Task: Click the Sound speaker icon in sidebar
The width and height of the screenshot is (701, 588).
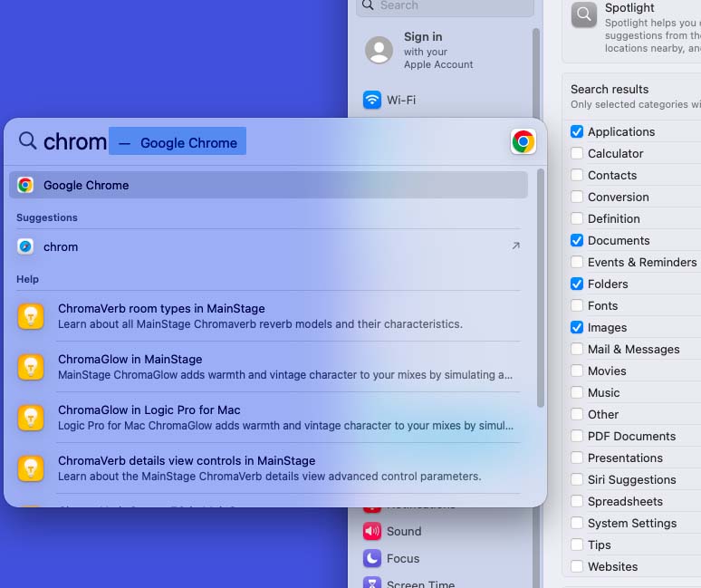Action: point(372,531)
